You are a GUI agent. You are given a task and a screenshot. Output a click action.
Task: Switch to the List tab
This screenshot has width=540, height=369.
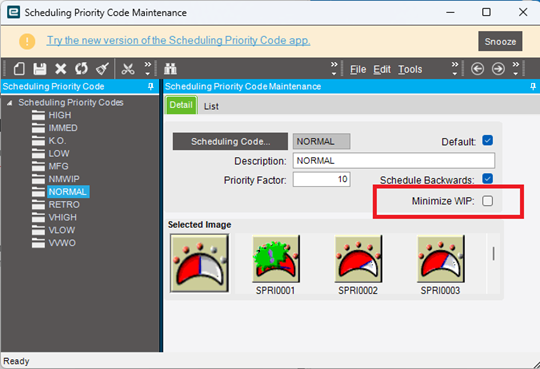coord(211,106)
